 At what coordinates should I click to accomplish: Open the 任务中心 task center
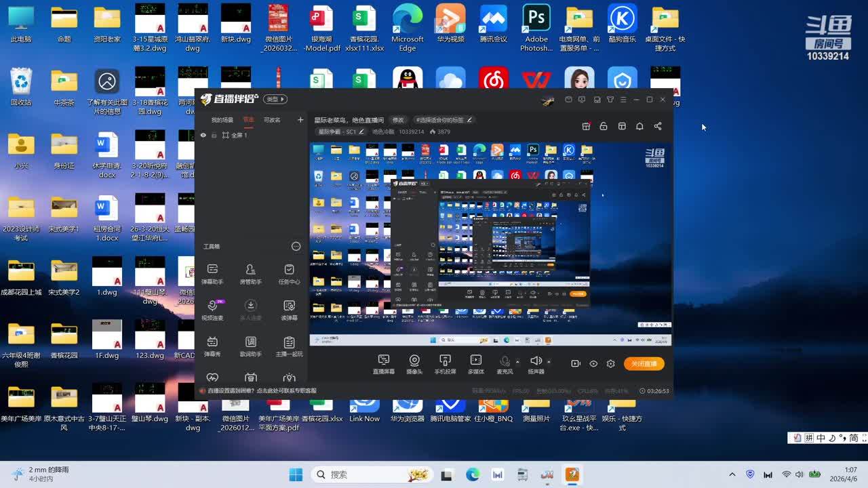point(289,272)
